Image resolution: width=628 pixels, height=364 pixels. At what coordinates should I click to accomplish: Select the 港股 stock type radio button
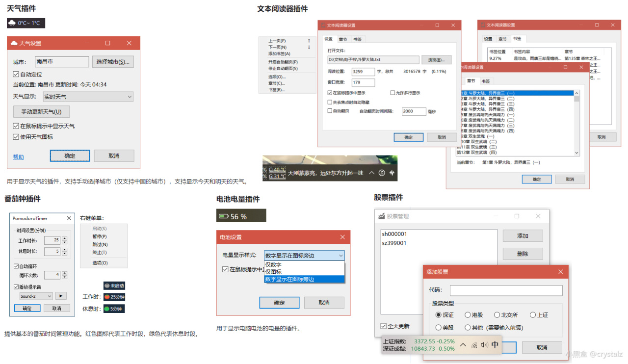[468, 315]
